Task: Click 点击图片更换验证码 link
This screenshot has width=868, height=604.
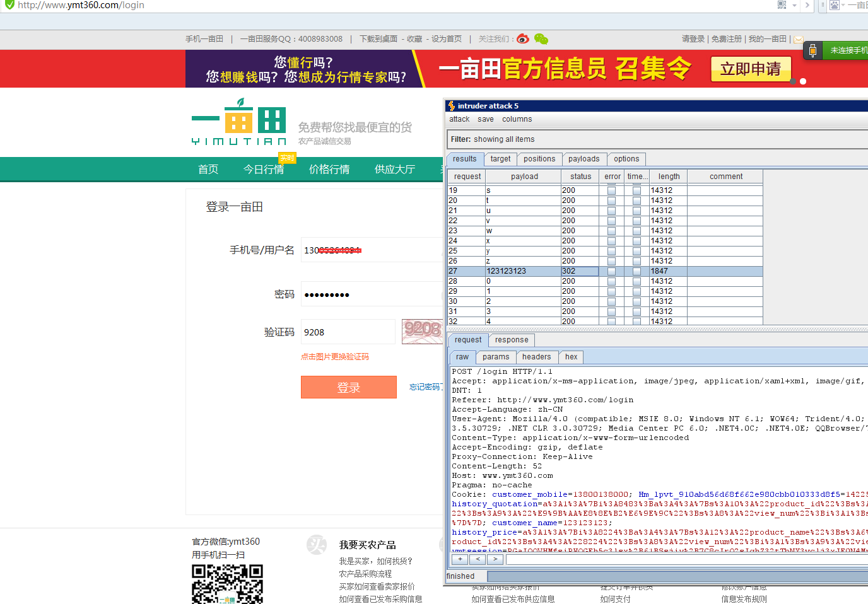Action: [x=335, y=357]
